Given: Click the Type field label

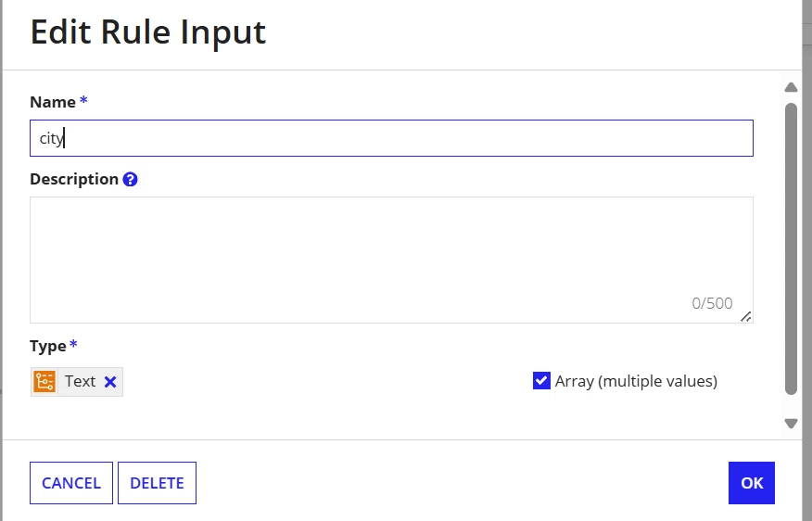Looking at the screenshot, I should point(47,346).
